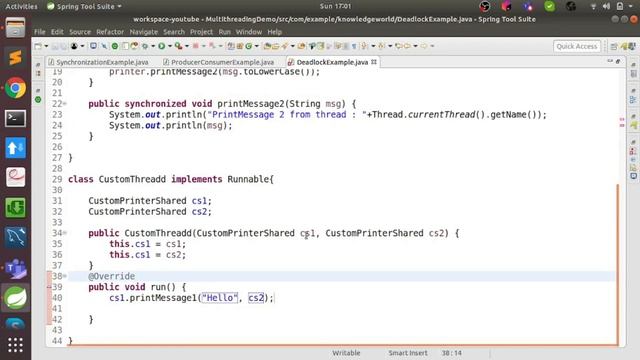Minimize the editor area

[610, 61]
